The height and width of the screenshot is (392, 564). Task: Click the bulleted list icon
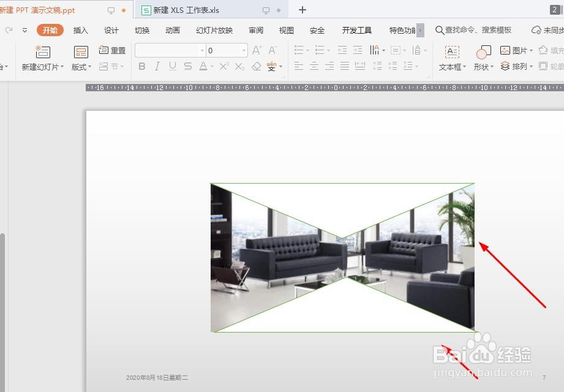click(299, 50)
